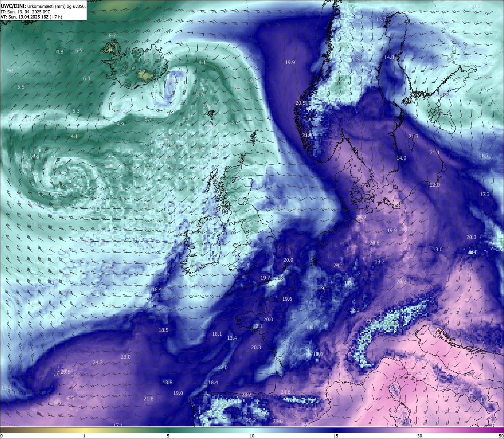The height and width of the screenshot is (439, 504).
Task: Click the 20.2 value over Spain
Action: click(x=251, y=420)
